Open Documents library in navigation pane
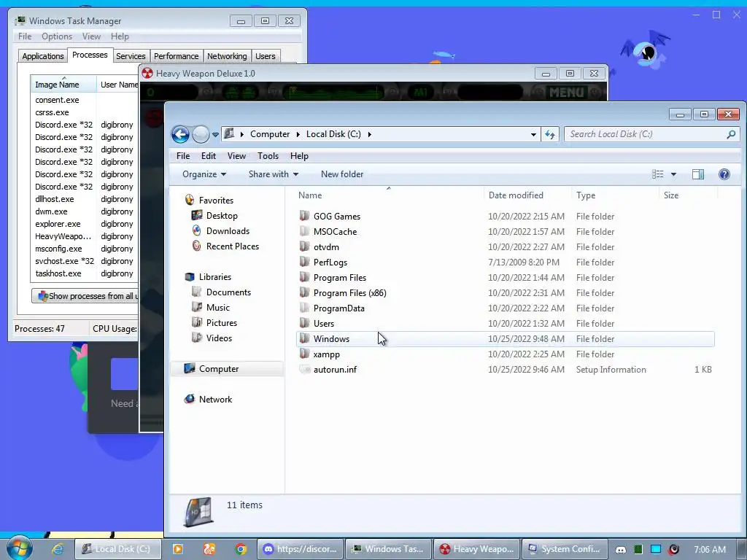Screen dimensions: 747x560 (x=228, y=292)
